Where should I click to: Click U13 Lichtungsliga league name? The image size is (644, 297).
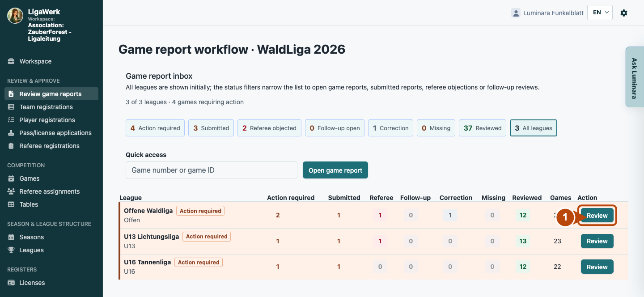click(151, 237)
